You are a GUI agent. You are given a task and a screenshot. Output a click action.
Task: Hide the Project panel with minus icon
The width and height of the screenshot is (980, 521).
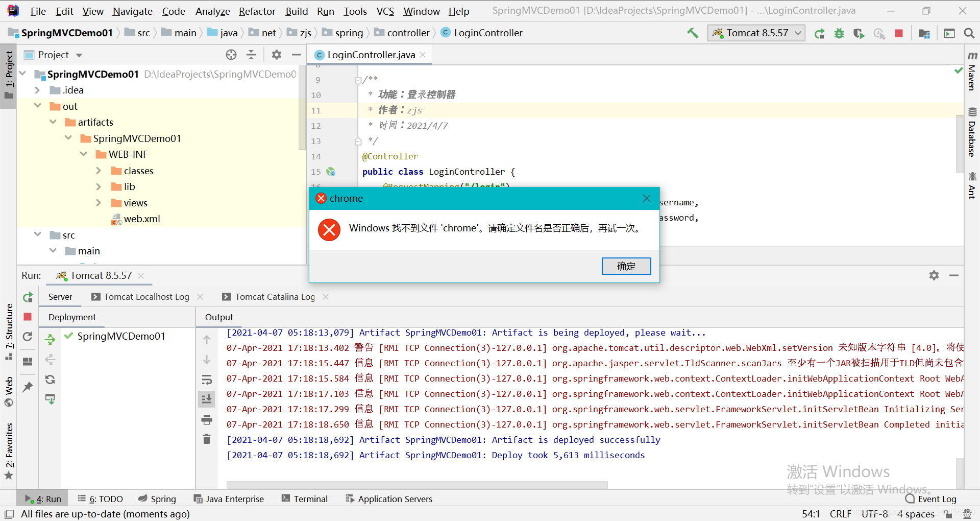tap(297, 55)
